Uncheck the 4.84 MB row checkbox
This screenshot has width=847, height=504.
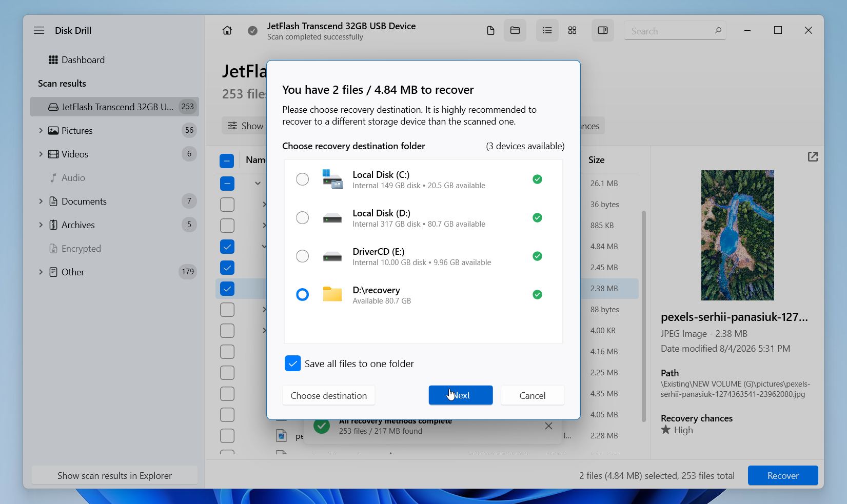pos(227,247)
